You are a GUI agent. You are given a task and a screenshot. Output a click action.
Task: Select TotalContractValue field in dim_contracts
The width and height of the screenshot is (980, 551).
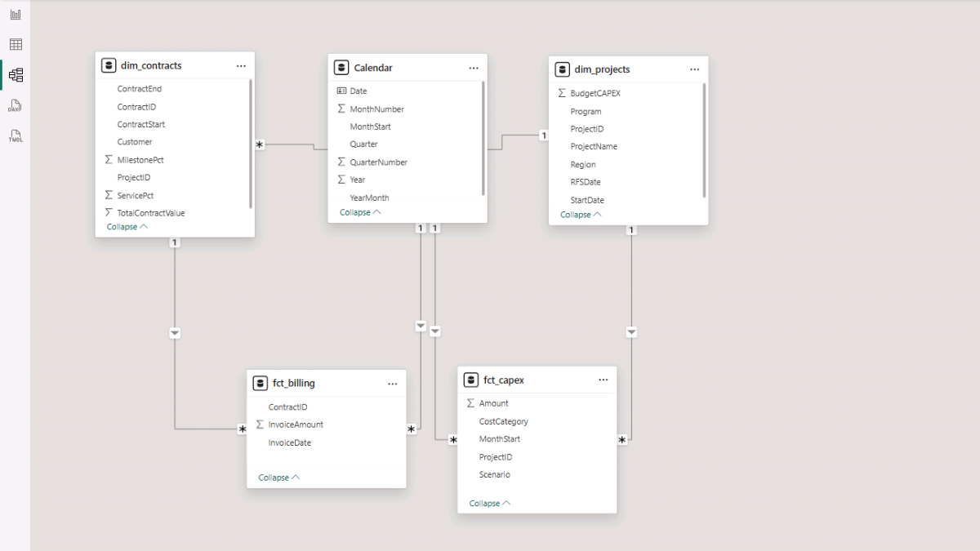point(151,213)
